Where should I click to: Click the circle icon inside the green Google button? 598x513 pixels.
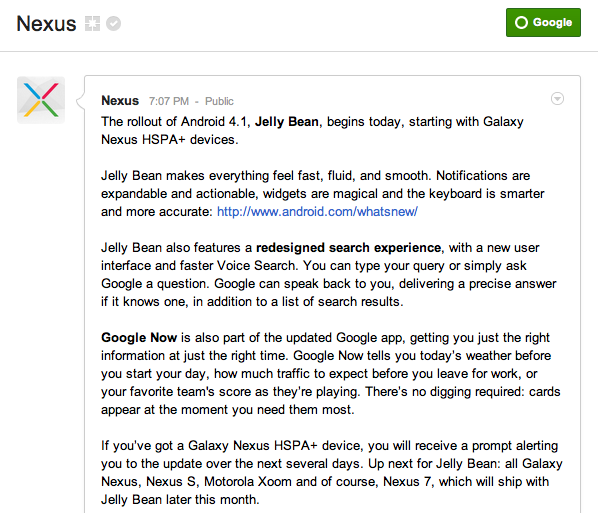pos(521,23)
